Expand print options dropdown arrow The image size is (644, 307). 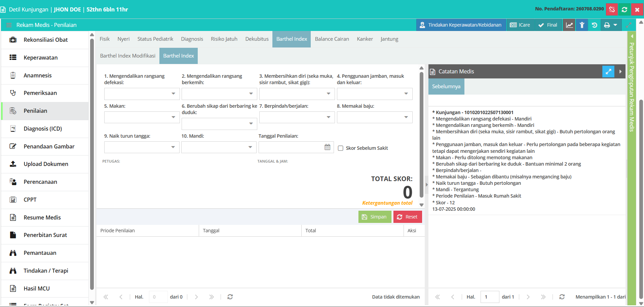(615, 25)
